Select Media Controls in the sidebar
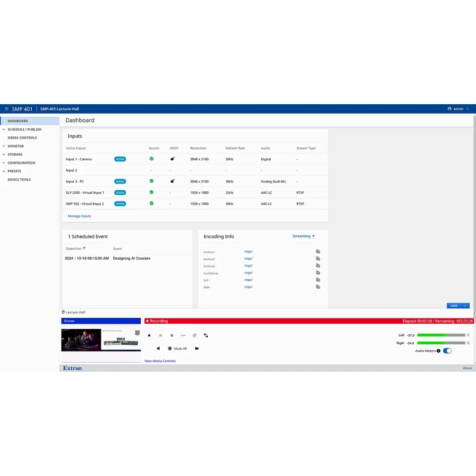The height and width of the screenshot is (476, 476). point(22,138)
